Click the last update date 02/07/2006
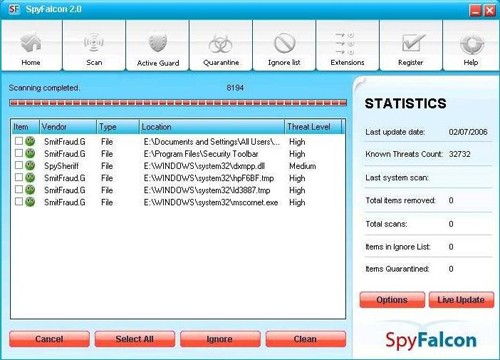The height and width of the screenshot is (360, 500). tap(468, 132)
